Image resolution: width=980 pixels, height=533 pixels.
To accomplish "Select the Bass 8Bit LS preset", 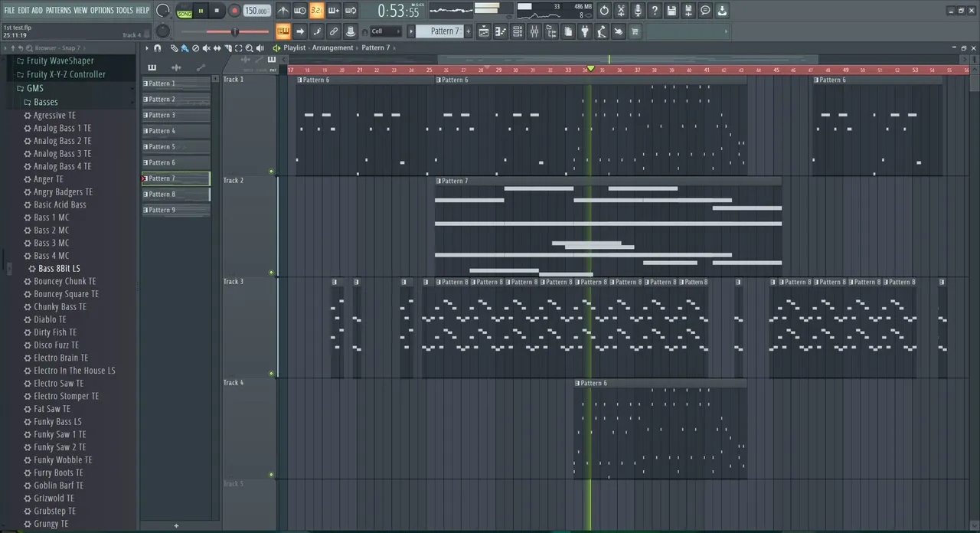I will (59, 269).
